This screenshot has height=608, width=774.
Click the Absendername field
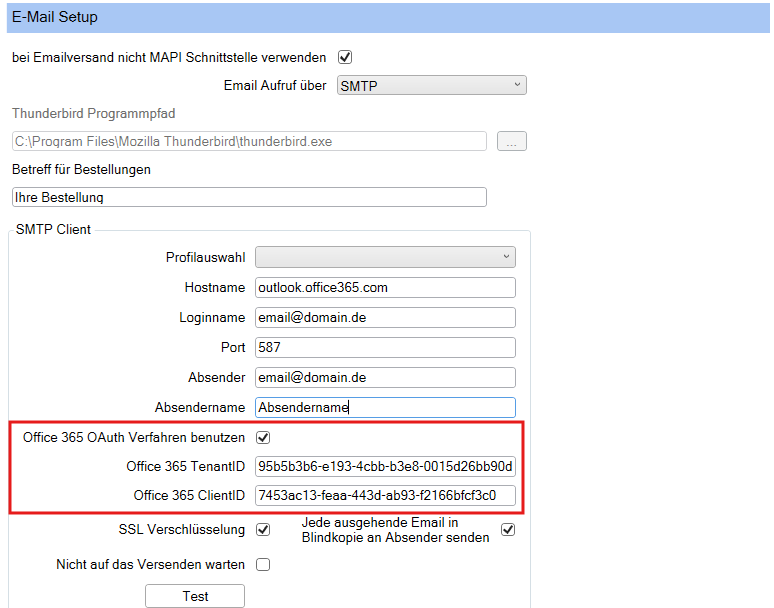tap(385, 408)
